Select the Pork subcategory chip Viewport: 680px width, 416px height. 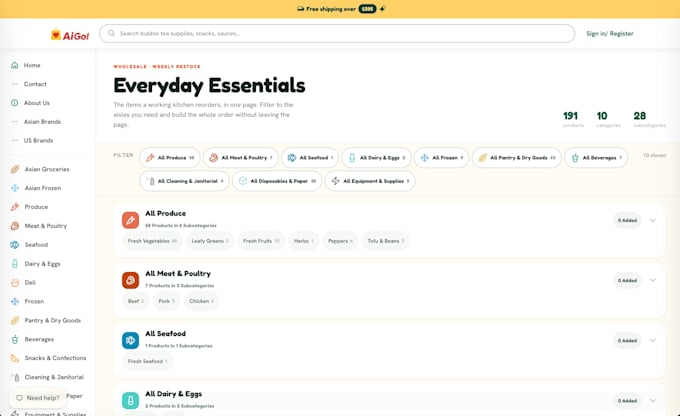[x=167, y=301]
